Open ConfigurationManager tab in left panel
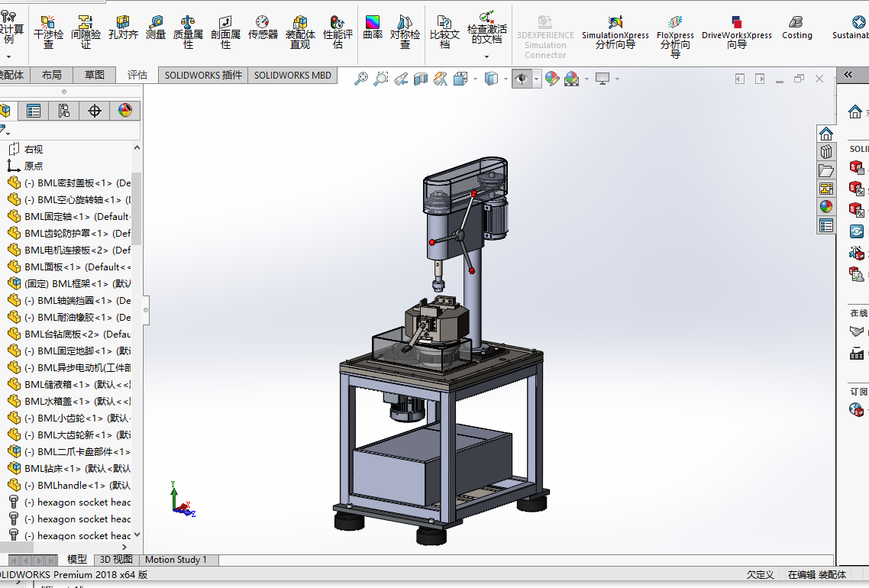 click(x=63, y=111)
